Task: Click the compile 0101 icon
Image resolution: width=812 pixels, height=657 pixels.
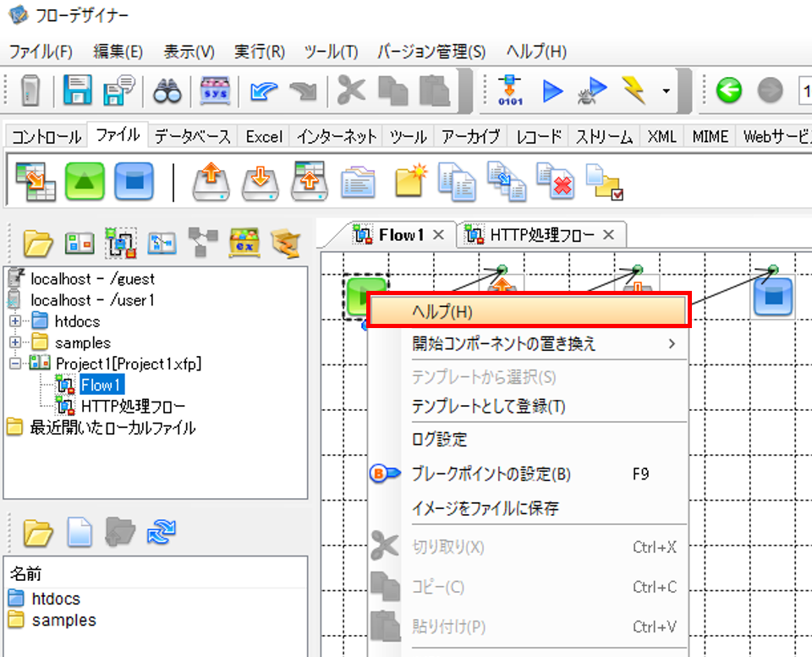Action: coord(510,91)
